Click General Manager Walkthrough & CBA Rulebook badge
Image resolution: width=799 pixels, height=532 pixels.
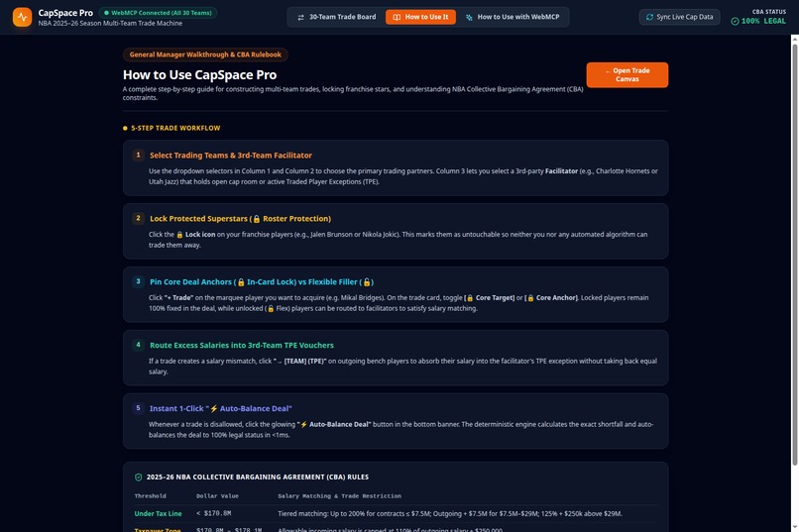pos(205,54)
